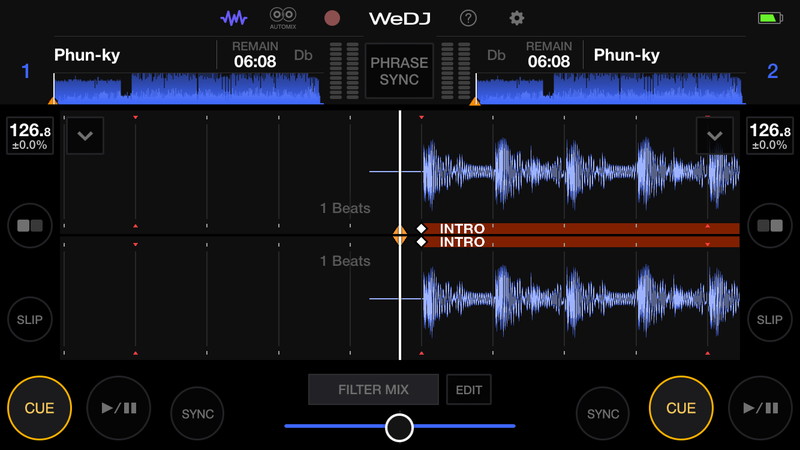The height and width of the screenshot is (450, 800).
Task: Hit the deck 1 CUE button
Action: [x=39, y=408]
